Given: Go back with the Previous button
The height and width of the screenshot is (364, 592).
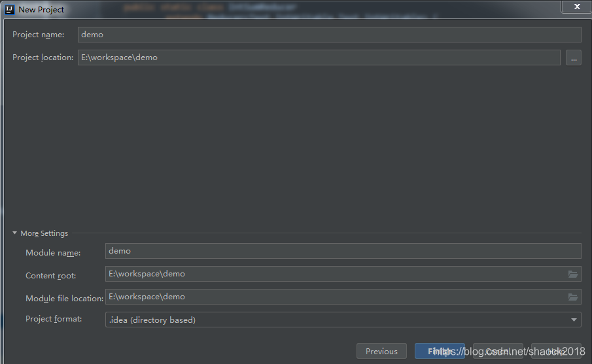Looking at the screenshot, I should tap(381, 351).
